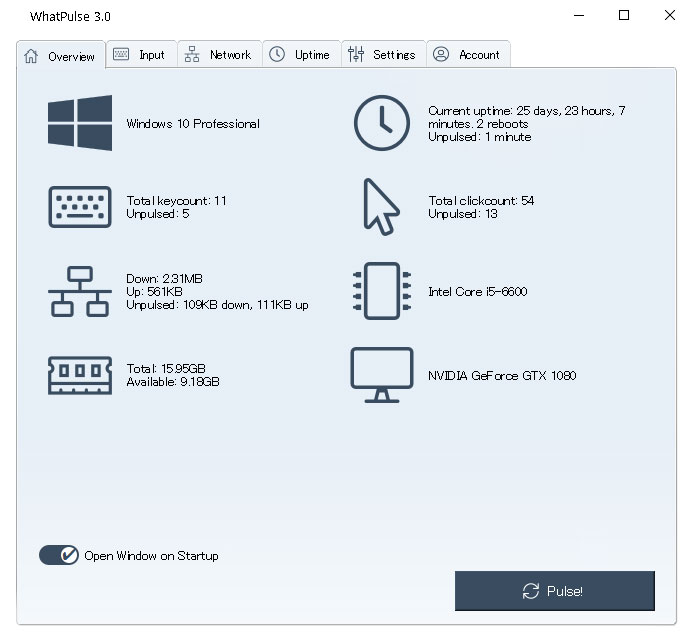Click the "Available: 9.18GB" text
The image size is (694, 642).
pos(173,382)
